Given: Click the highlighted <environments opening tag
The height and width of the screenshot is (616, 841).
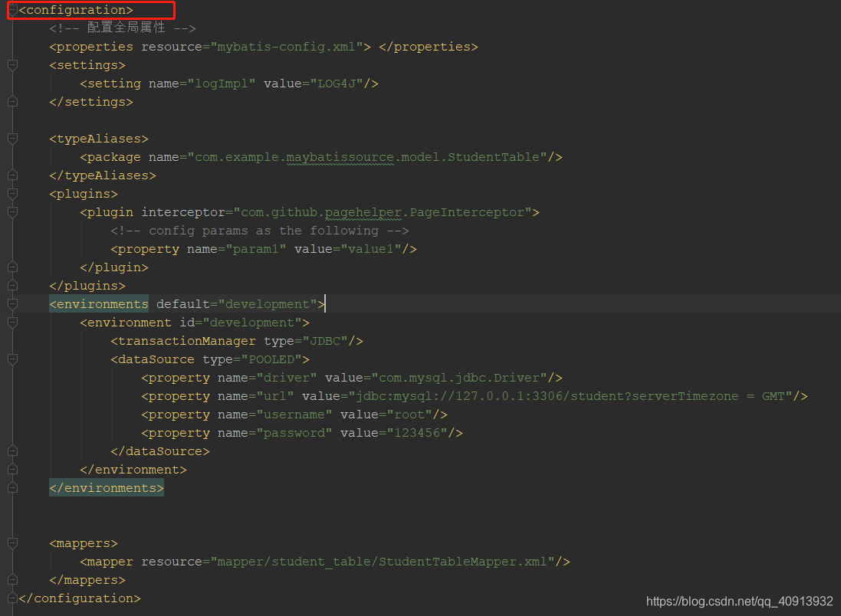Looking at the screenshot, I should coord(99,304).
